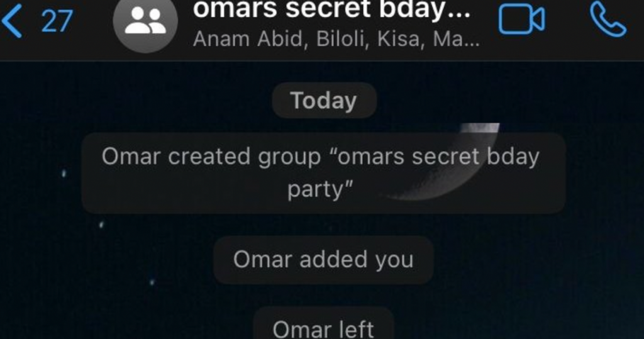Image resolution: width=644 pixels, height=339 pixels.
Task: Tap the "Omar added you" notice
Action: click(x=323, y=260)
